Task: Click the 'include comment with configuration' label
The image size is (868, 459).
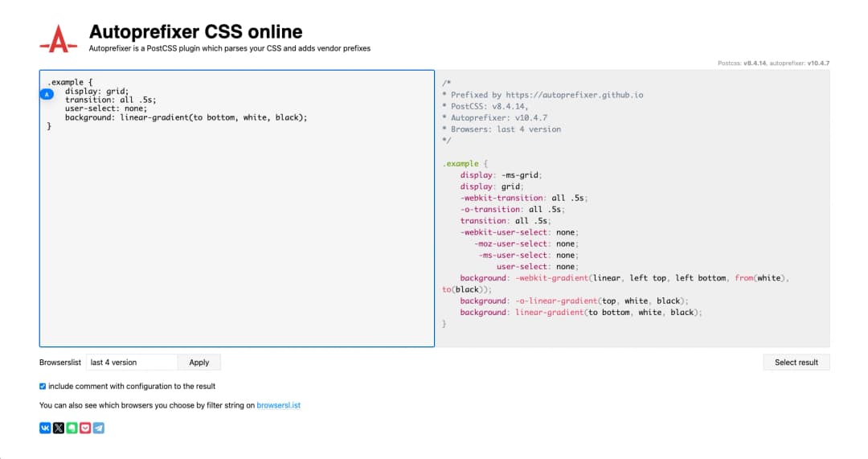Action: pos(132,386)
